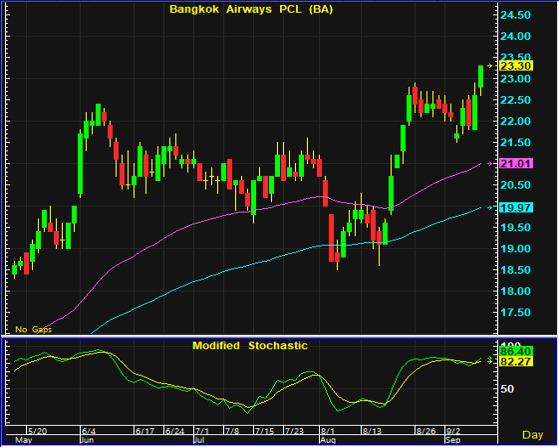Screen dimensions: 559x447
Task: Click the 8/13 date marker
Action: (x=372, y=431)
